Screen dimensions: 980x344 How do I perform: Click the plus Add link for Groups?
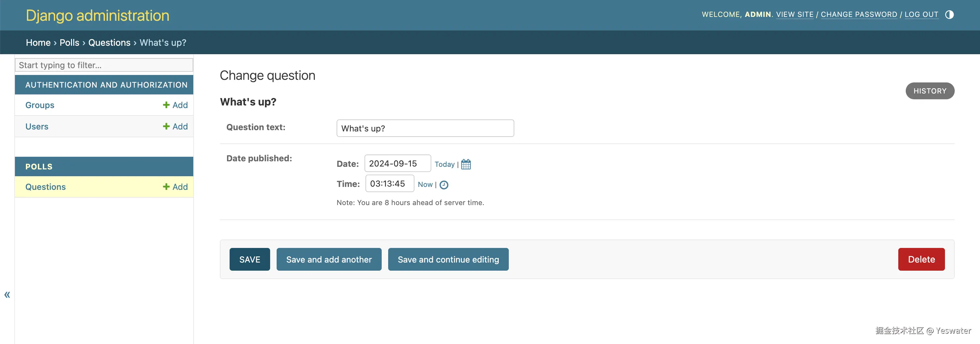click(175, 105)
